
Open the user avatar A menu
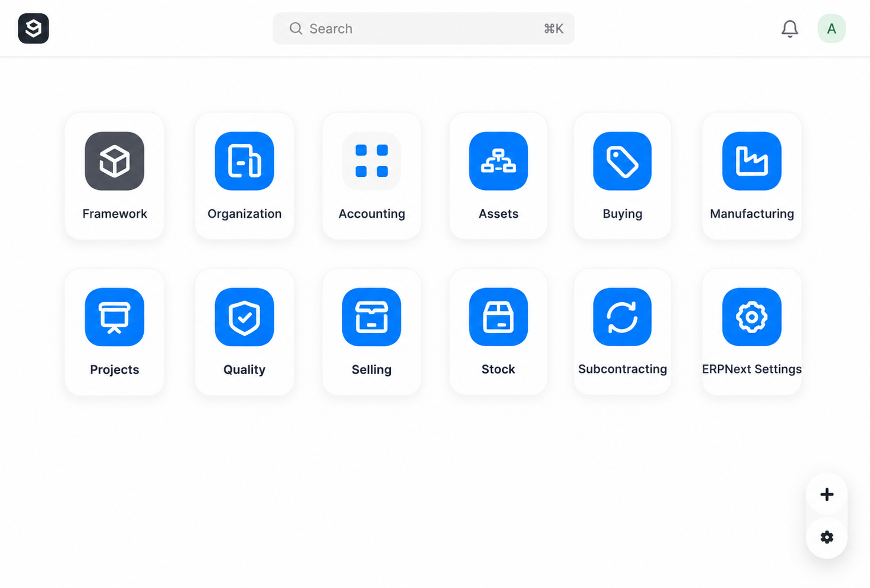pyautogui.click(x=832, y=29)
